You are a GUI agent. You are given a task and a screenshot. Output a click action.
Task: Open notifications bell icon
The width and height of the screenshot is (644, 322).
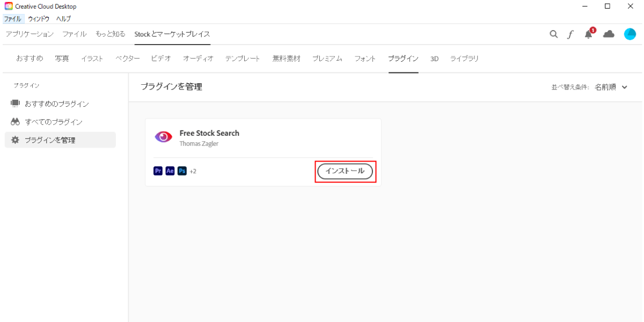pos(589,33)
